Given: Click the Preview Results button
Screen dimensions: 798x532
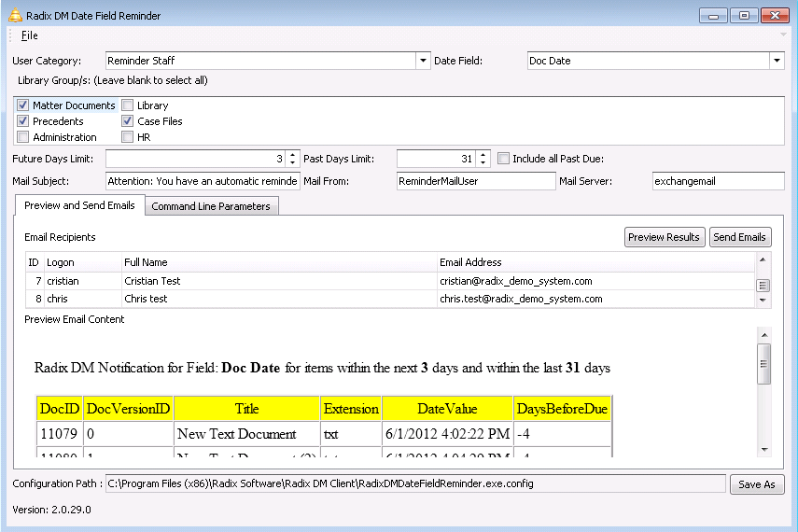Looking at the screenshot, I should [x=665, y=237].
